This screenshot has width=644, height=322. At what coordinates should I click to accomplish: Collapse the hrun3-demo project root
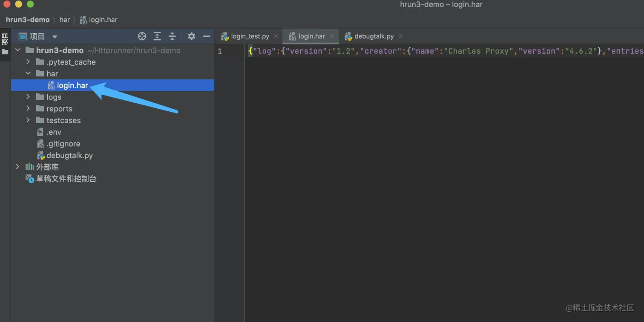[x=18, y=50]
